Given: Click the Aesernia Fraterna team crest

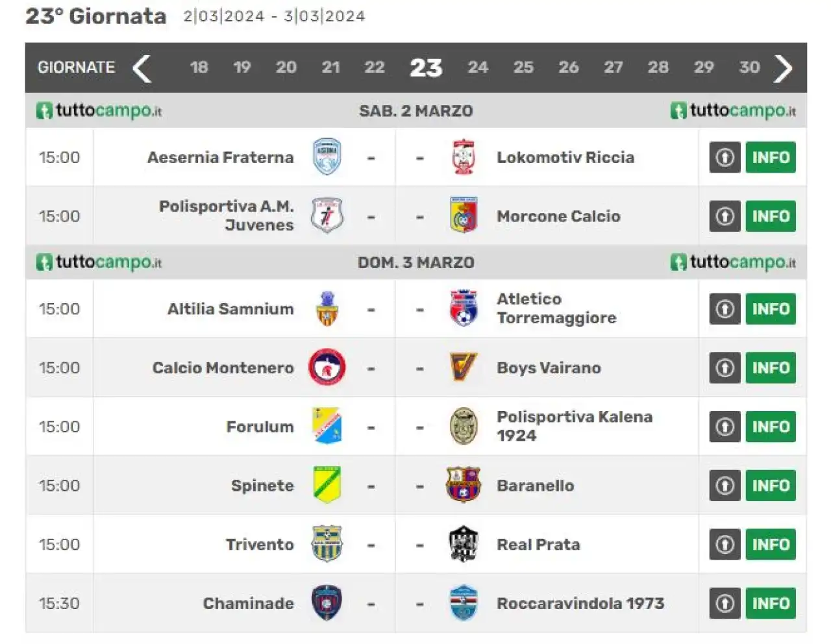Looking at the screenshot, I should 327,157.
